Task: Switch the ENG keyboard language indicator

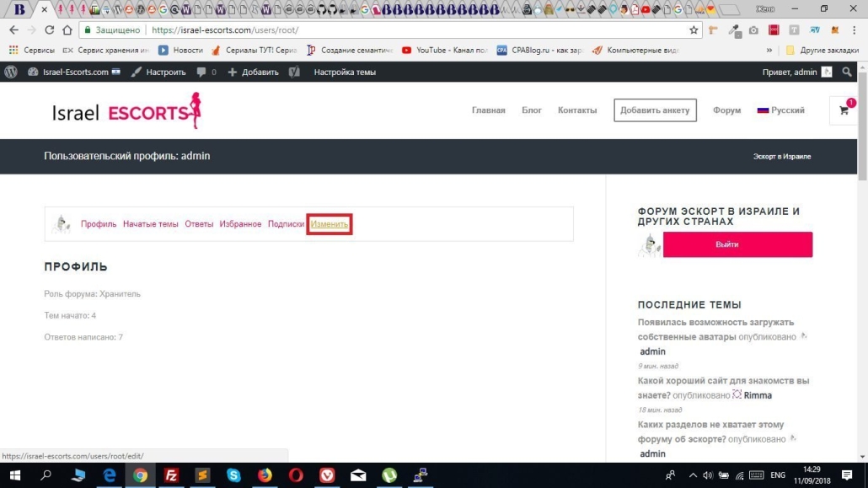Action: tap(778, 475)
